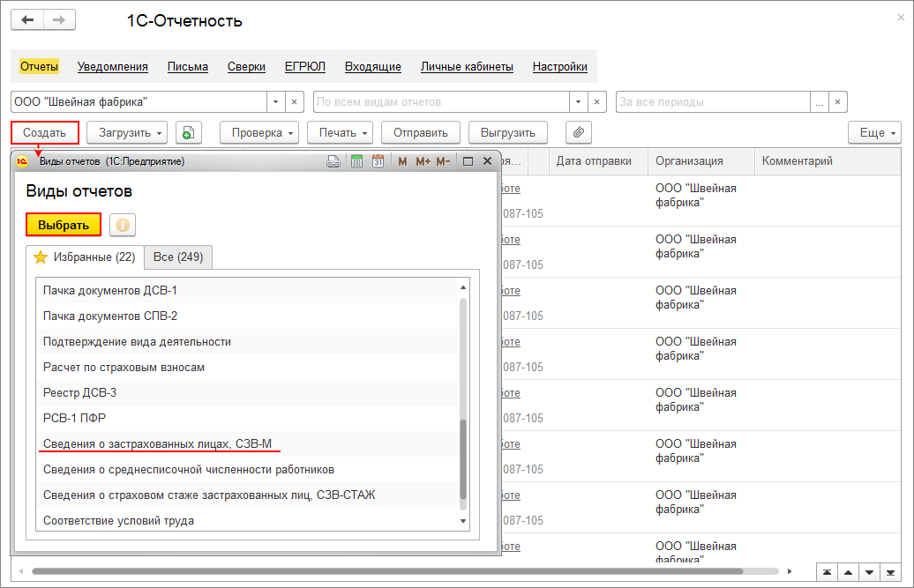Click the M- memory subtract button
The height and width of the screenshot is (588, 914).
click(443, 161)
